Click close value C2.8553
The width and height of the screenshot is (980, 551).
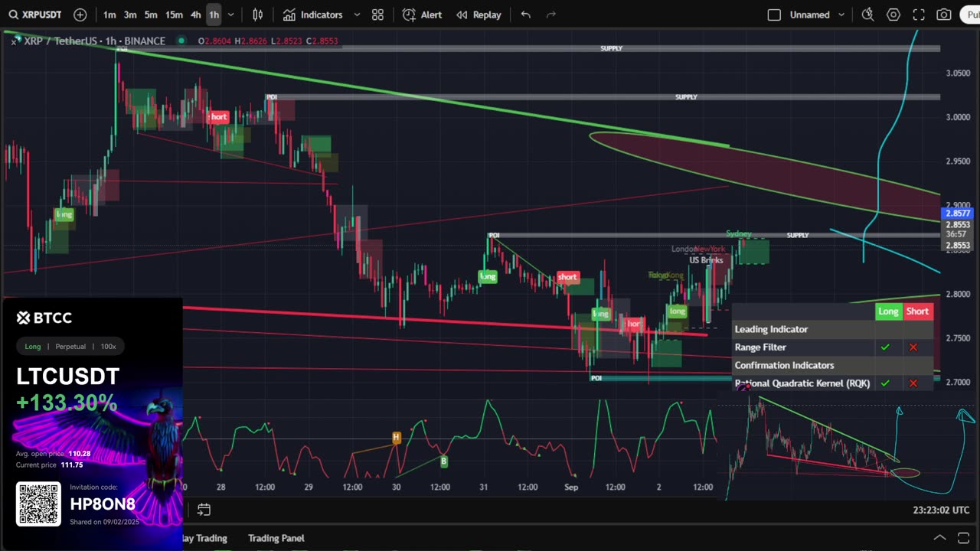[322, 41]
